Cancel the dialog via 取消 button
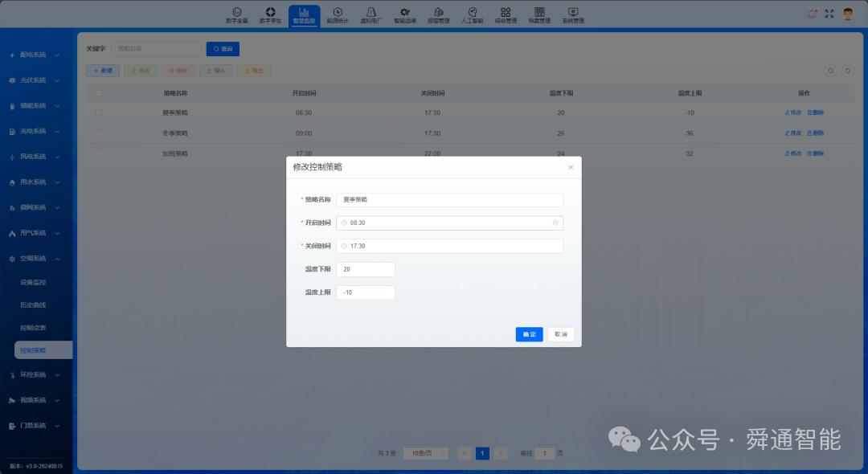This screenshot has height=474, width=868. (x=560, y=334)
